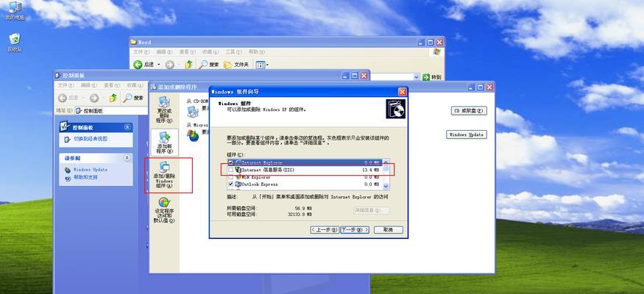Click the CD-ROM install icon
The image size is (644, 294).
pos(193,112)
